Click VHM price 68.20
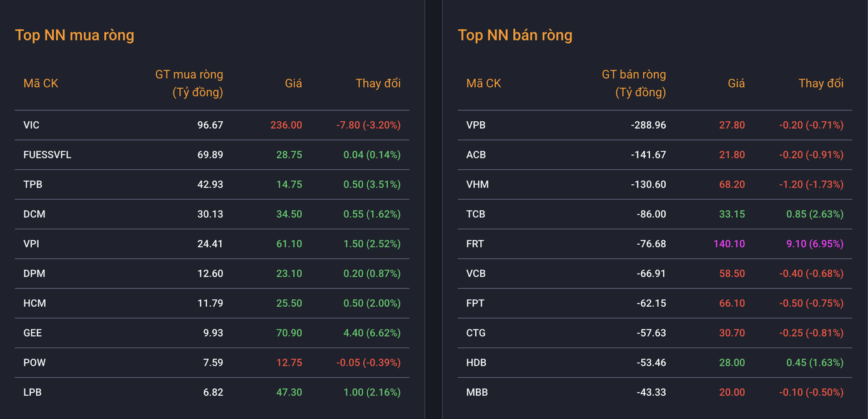The height and width of the screenshot is (419, 868). pyautogui.click(x=732, y=184)
